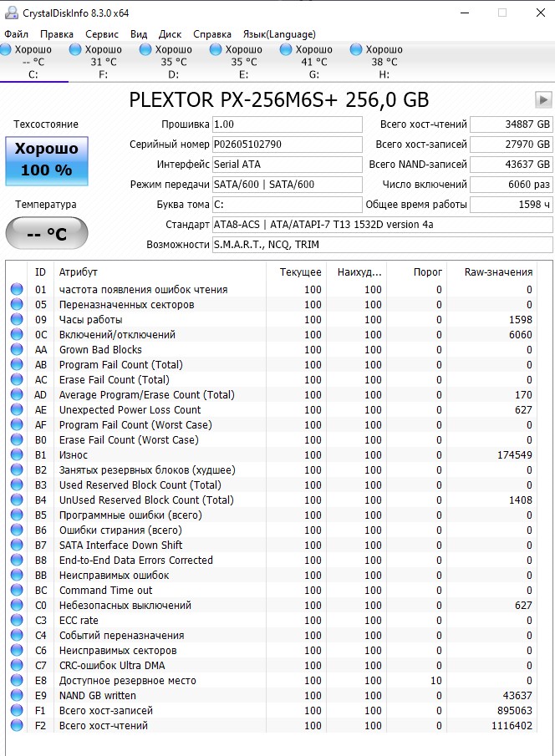Screen dimensions: 555x756
Task: Click status icon of attribute 01 row
Action: [x=17, y=289]
